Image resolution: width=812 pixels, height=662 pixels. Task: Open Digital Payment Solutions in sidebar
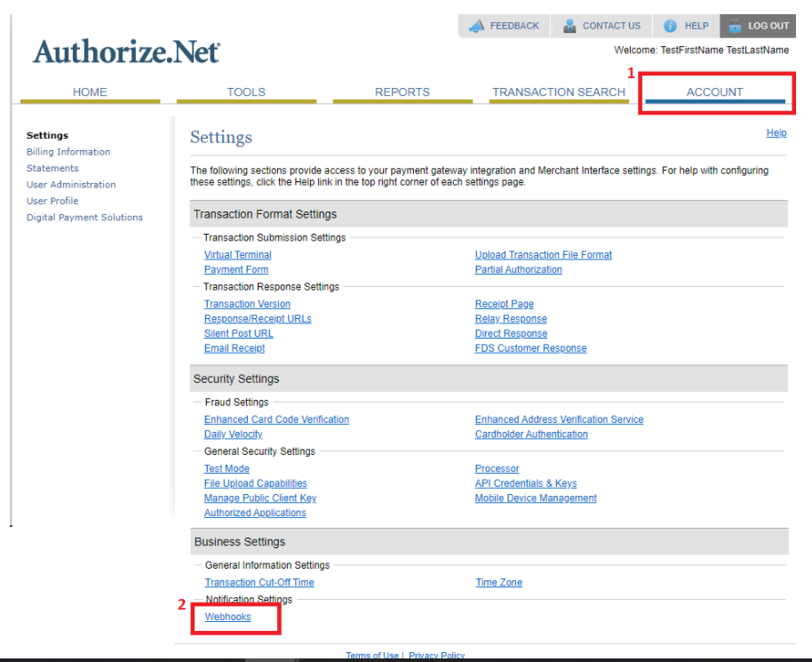click(84, 218)
